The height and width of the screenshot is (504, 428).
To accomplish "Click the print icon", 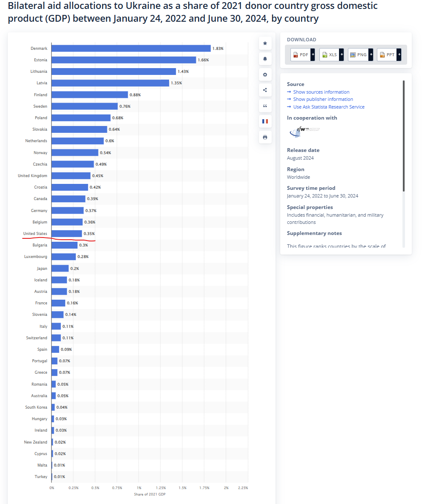I will (265, 137).
